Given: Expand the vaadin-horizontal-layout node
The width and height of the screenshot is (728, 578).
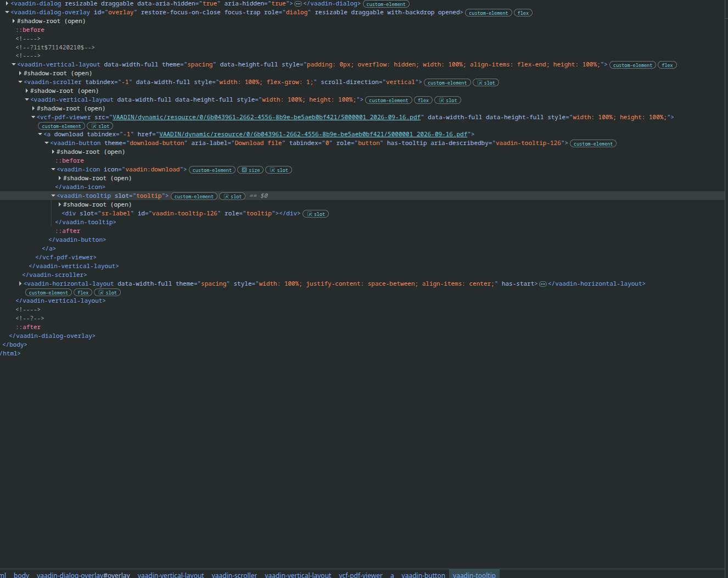Looking at the screenshot, I should (x=20, y=284).
